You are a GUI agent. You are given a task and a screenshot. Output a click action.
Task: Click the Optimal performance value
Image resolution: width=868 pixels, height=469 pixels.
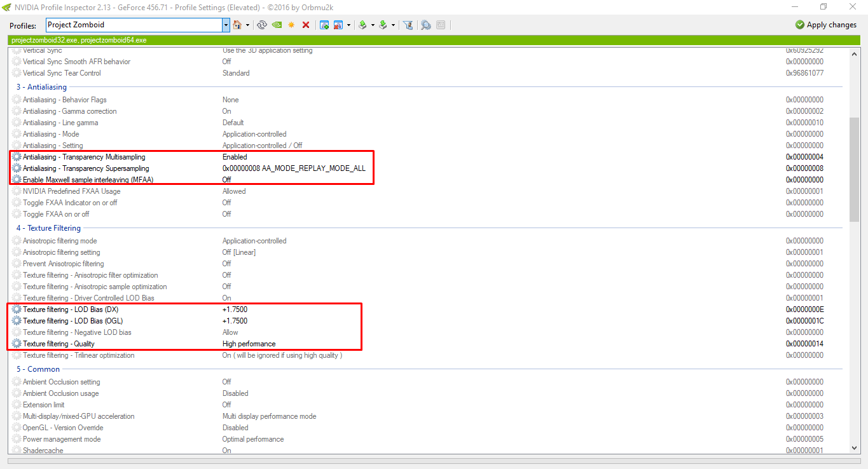(x=253, y=439)
